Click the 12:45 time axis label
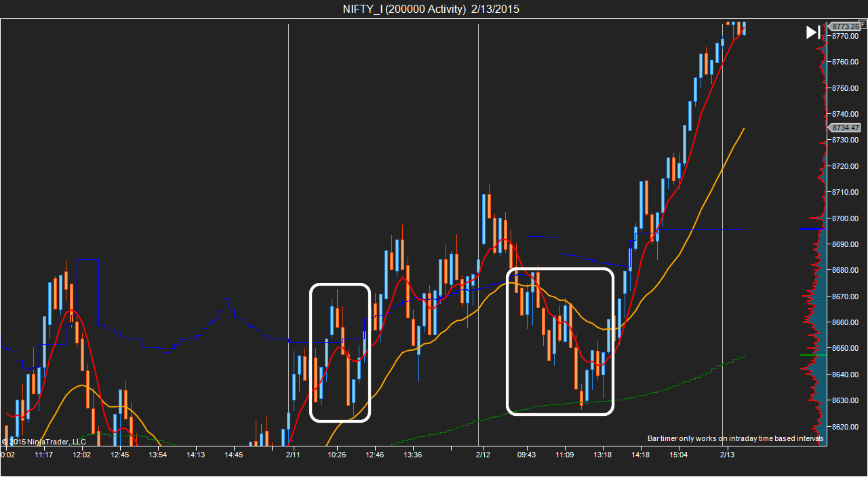 pyautogui.click(x=119, y=455)
